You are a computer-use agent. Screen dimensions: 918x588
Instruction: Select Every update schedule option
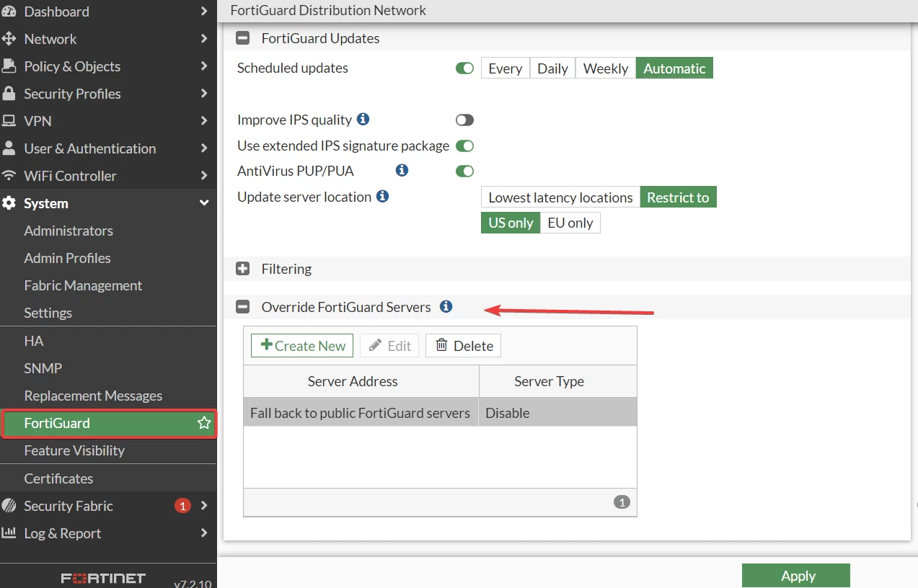tap(506, 68)
